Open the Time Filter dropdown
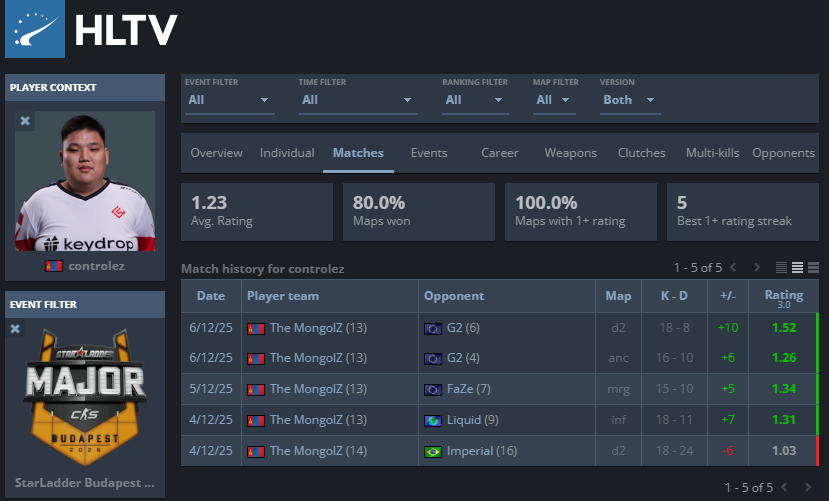This screenshot has width=829, height=501. click(357, 100)
